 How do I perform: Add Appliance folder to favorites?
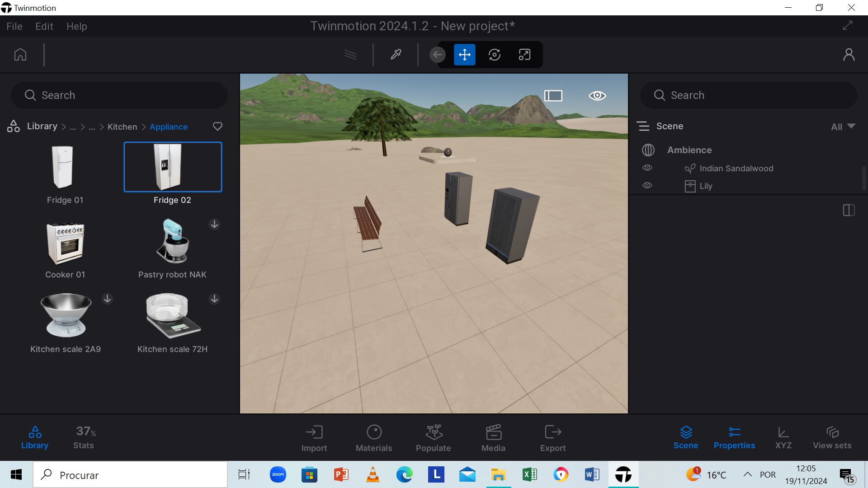(217, 127)
